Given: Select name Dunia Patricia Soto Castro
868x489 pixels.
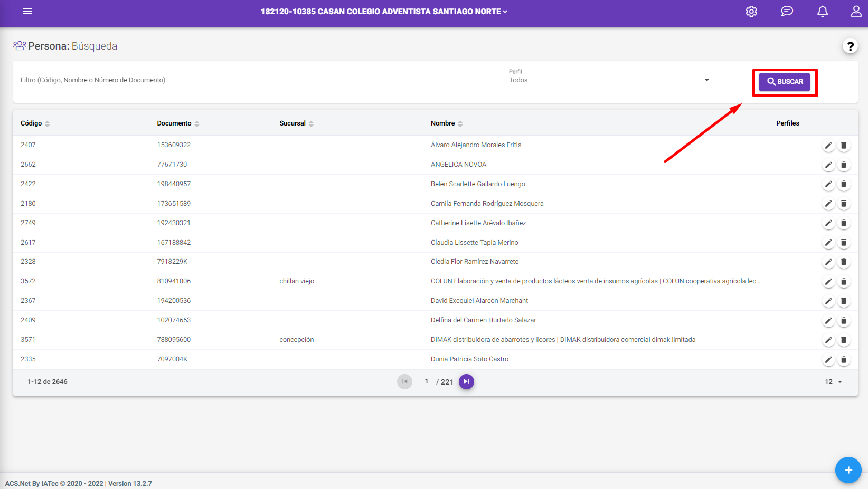Looking at the screenshot, I should (x=469, y=359).
